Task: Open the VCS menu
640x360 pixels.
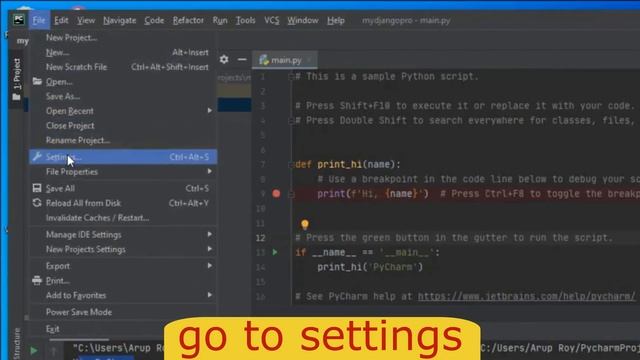Action: [271, 20]
